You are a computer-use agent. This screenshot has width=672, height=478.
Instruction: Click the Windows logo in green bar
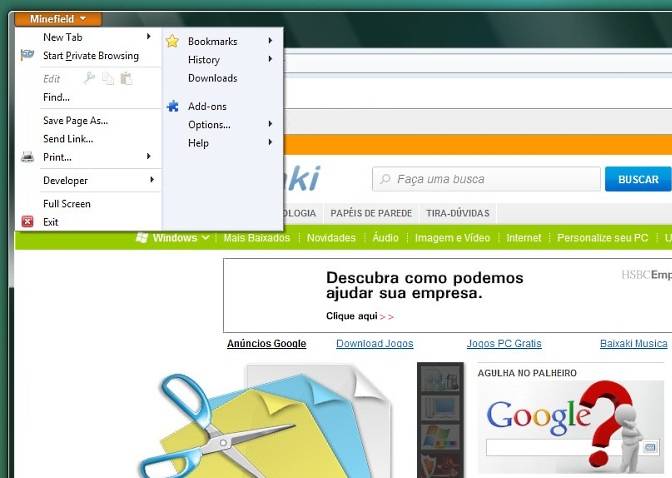142,237
